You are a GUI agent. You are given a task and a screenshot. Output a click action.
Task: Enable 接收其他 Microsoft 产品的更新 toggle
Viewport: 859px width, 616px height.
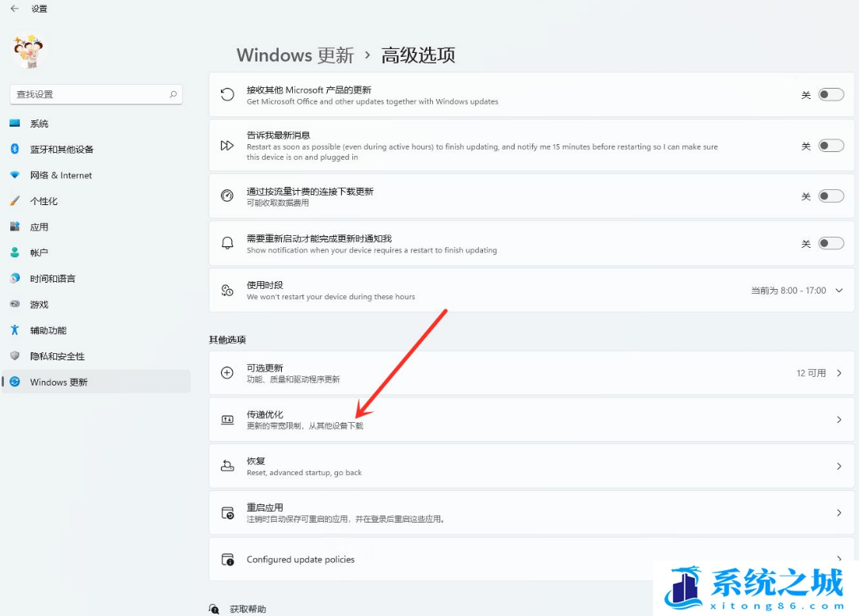pyautogui.click(x=830, y=94)
